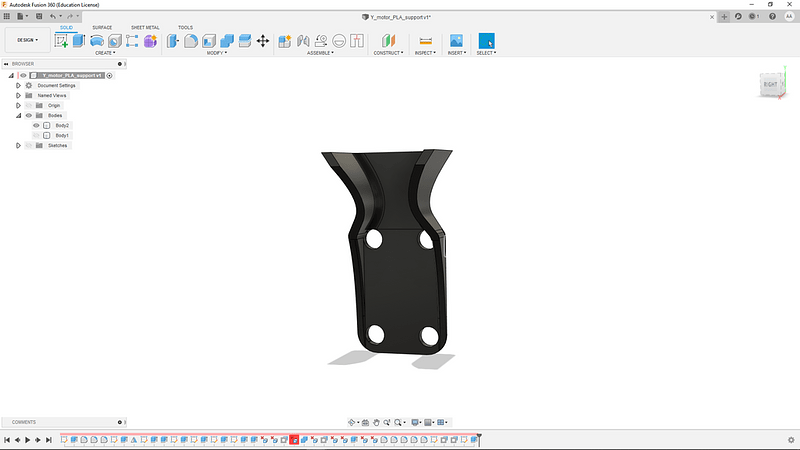Show the Sketches folder via eye icon
Screen dimensions: 800x450
click(29, 145)
